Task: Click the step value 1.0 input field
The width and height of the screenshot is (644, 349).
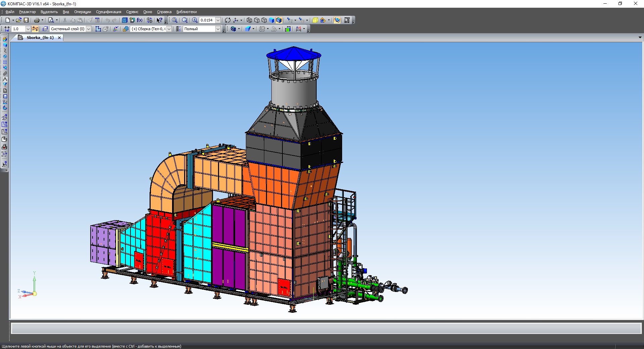Action: point(18,29)
